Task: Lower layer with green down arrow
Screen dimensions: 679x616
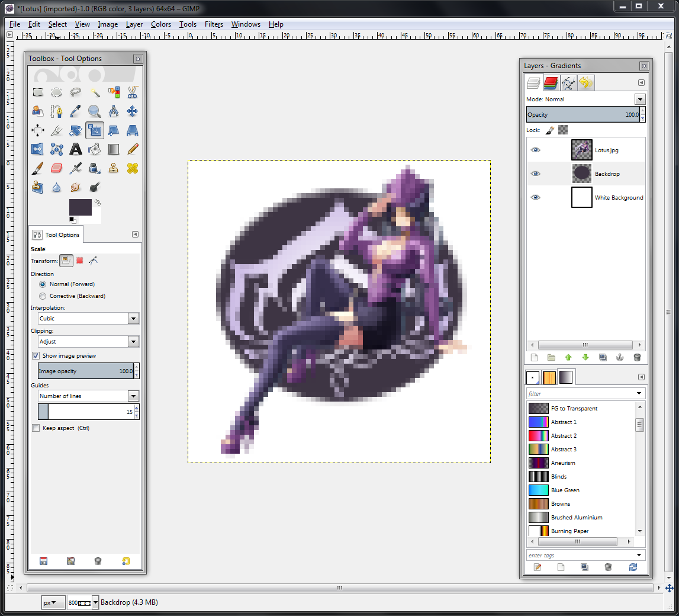Action: coord(585,357)
